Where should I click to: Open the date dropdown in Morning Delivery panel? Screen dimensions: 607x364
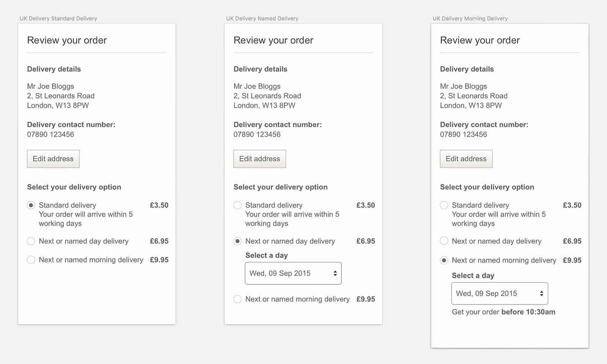(499, 293)
